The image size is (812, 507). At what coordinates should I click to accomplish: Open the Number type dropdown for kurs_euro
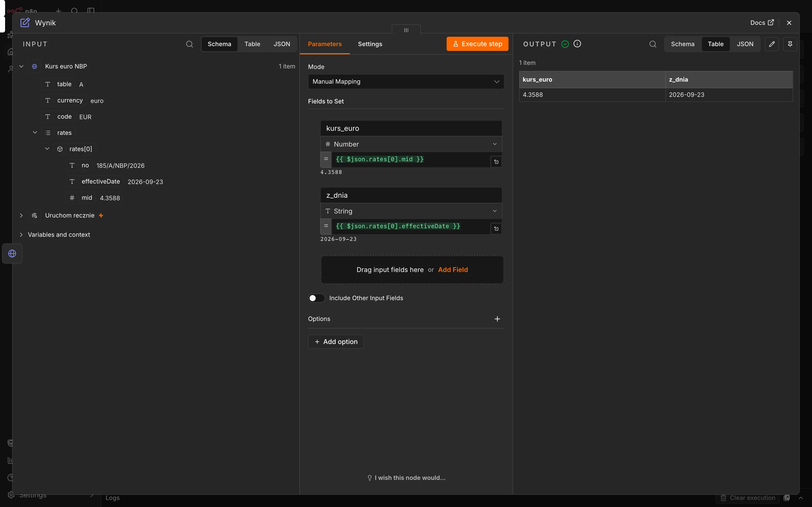point(411,144)
